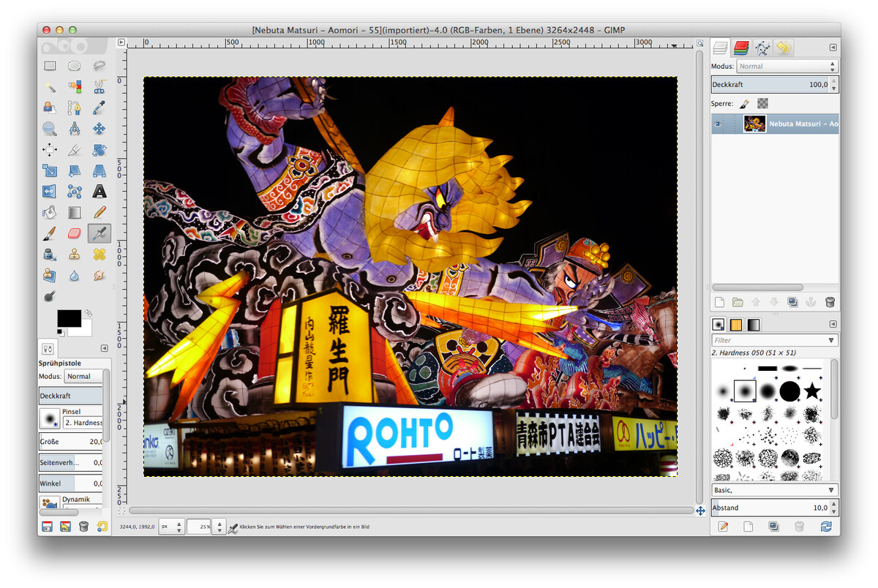Select the Gradient tool

[74, 212]
